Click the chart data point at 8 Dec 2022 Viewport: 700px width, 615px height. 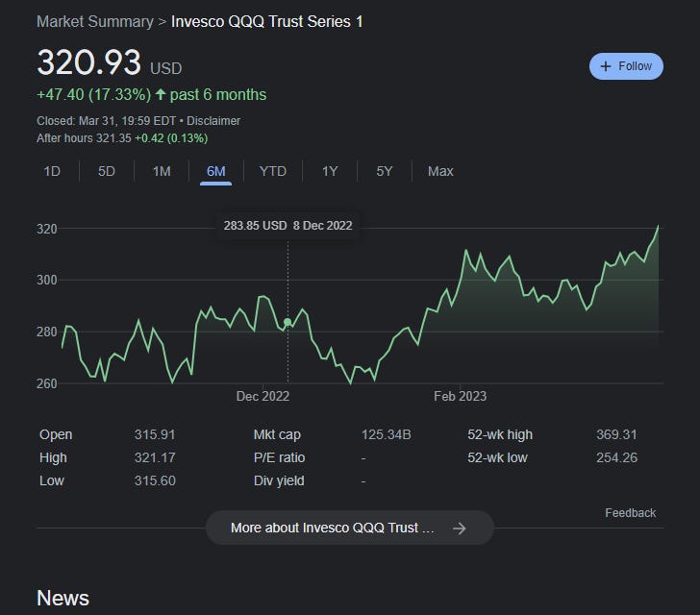pyautogui.click(x=287, y=322)
